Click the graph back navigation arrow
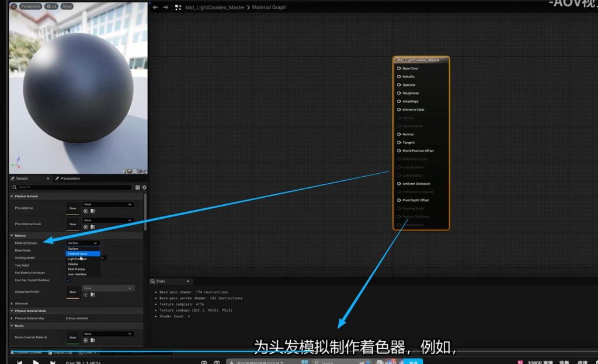Viewport: 598px width, 364px height. (155, 8)
